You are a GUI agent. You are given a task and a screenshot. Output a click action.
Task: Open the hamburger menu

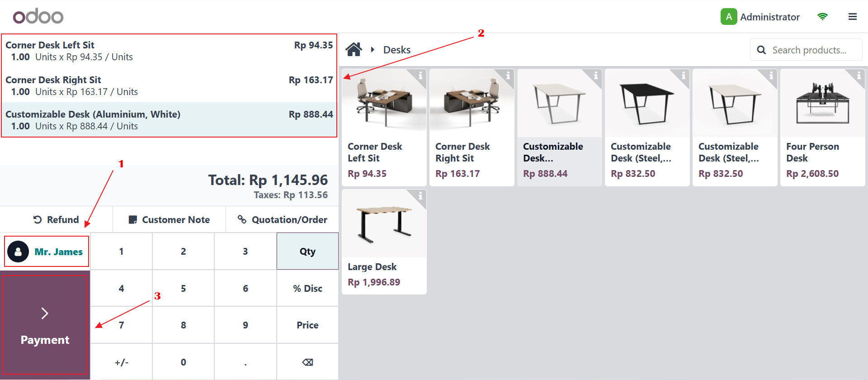tap(853, 16)
